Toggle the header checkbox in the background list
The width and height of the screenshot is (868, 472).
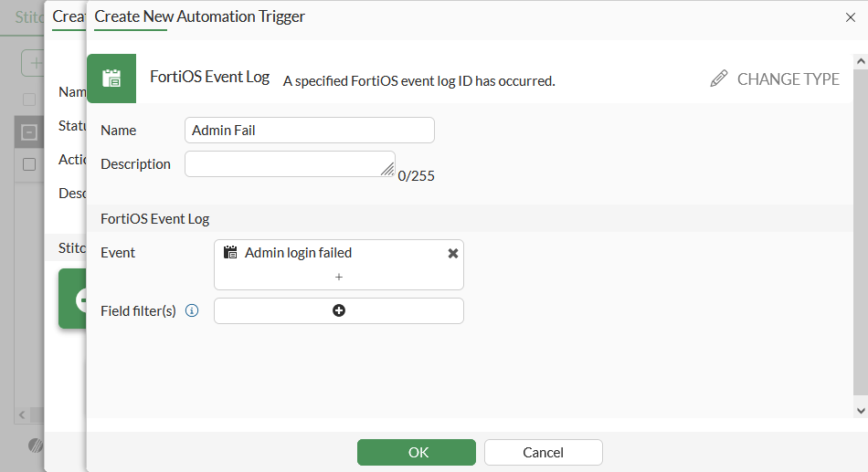pos(29,99)
